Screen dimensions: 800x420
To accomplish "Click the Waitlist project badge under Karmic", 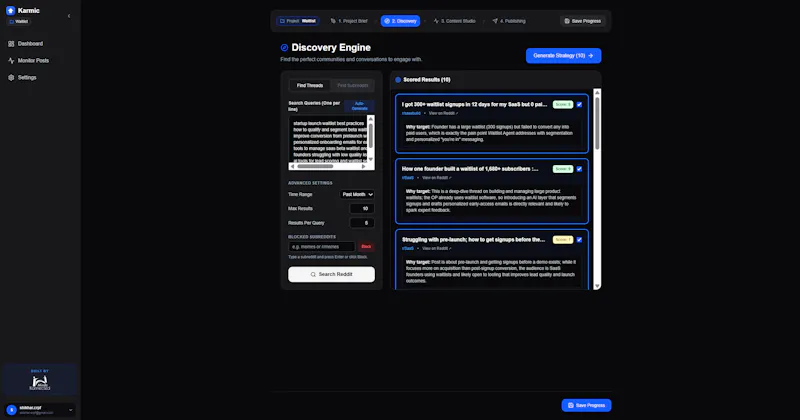I will pos(19,21).
